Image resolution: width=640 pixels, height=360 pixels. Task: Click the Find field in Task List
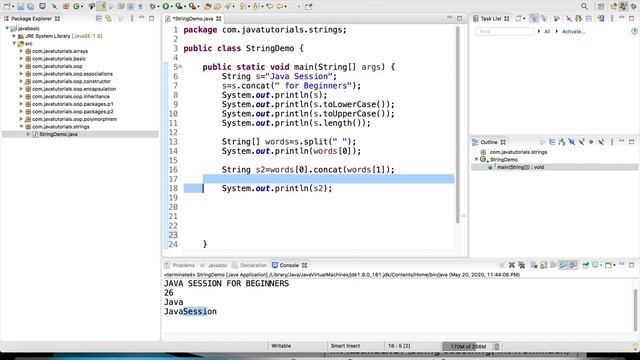click(x=504, y=31)
